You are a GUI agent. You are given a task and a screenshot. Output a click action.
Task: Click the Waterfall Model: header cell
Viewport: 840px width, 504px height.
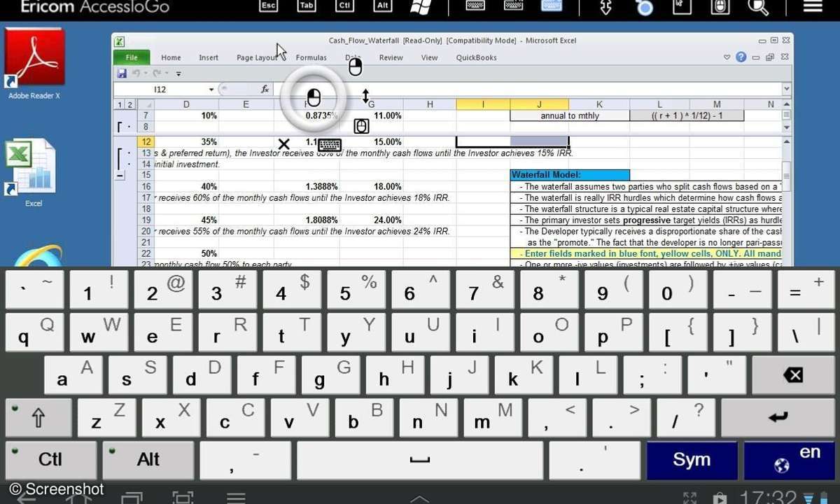click(570, 175)
